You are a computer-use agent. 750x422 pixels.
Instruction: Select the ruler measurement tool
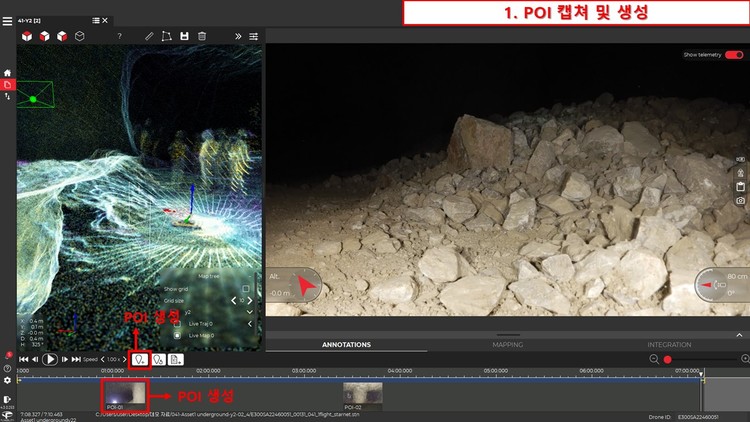click(149, 36)
